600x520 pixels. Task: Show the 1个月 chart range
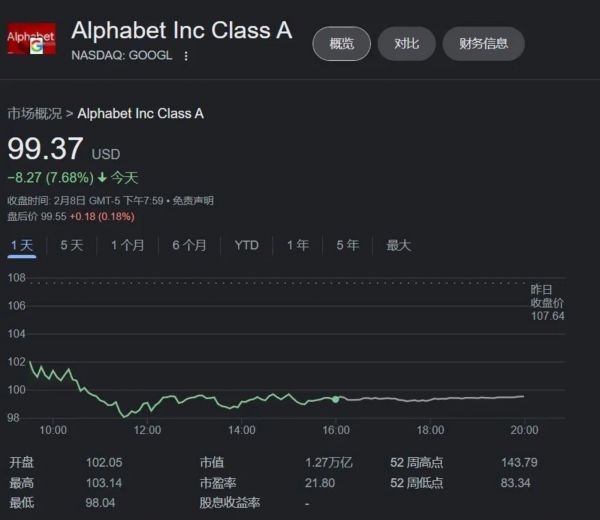click(x=127, y=245)
